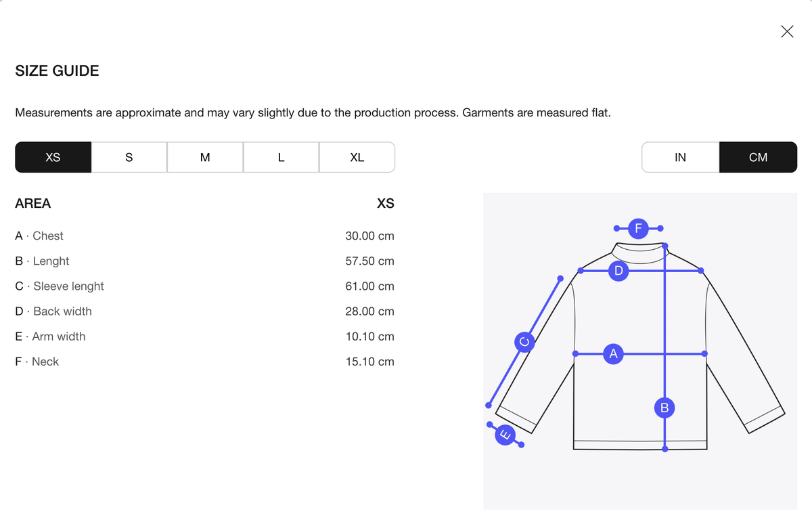Image resolution: width=812 pixels, height=524 pixels.
Task: Click the A chest marker on diagram
Action: 614,353
